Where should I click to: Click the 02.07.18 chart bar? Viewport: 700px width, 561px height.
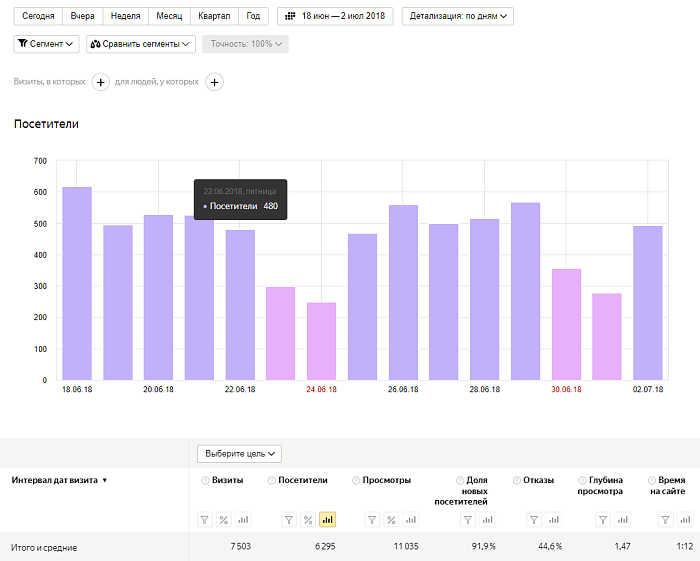pos(648,303)
